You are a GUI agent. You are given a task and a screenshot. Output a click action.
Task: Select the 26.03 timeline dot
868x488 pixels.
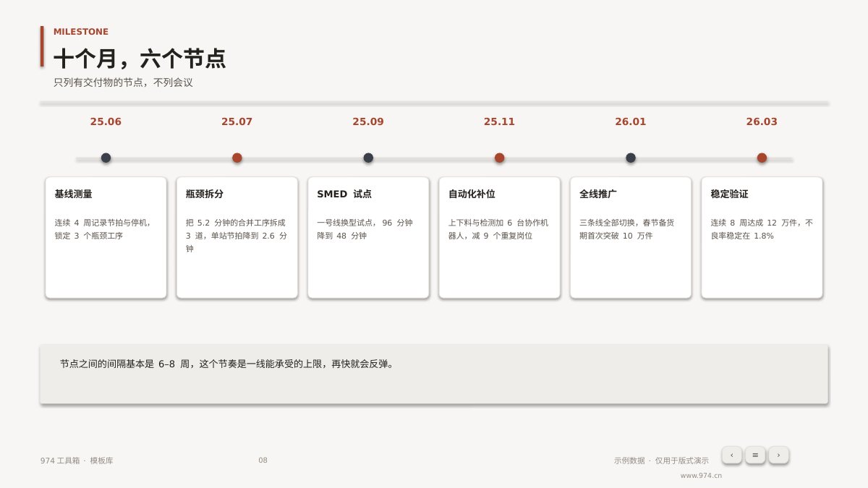762,158
